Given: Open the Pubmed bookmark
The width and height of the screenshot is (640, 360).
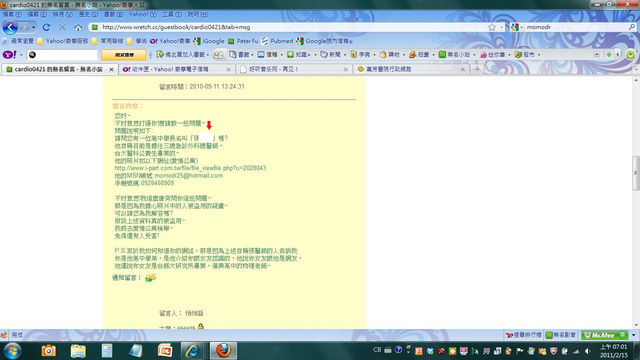Looking at the screenshot, I should [x=277, y=41].
